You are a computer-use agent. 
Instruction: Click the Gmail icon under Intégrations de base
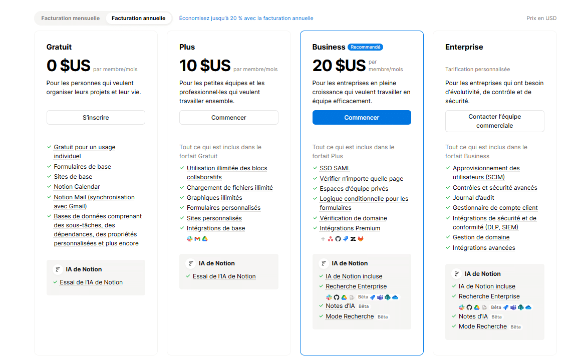[197, 239]
